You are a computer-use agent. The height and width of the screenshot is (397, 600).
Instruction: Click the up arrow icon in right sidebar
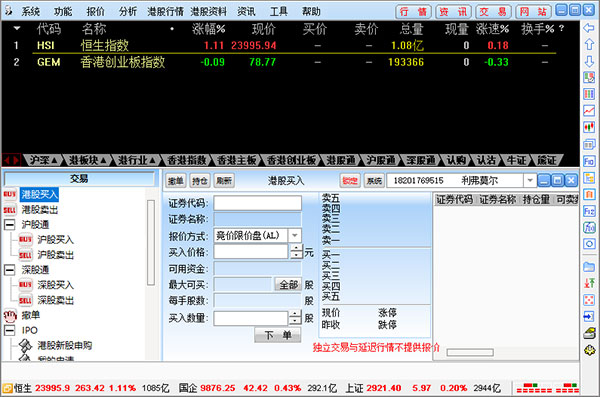pos(589,44)
